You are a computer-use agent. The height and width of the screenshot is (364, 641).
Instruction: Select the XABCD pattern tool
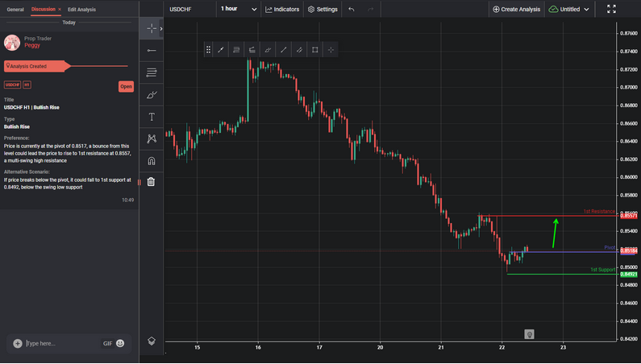(152, 139)
